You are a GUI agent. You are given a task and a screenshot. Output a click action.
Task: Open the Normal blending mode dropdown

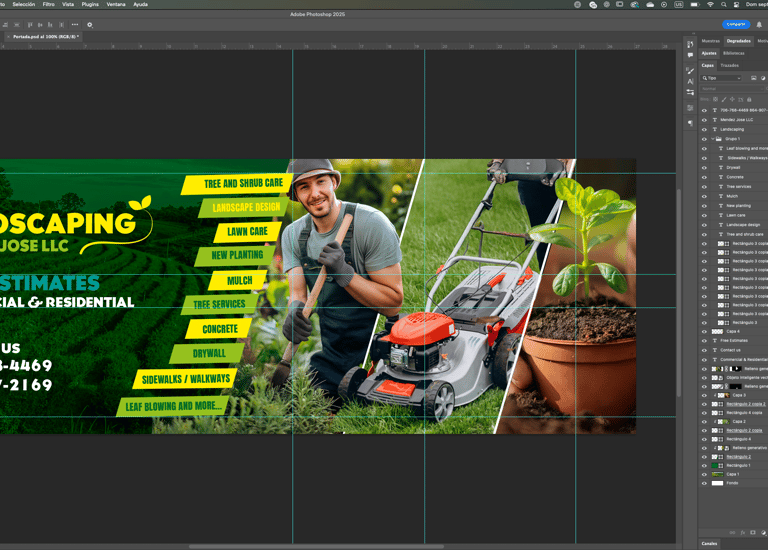coord(733,89)
